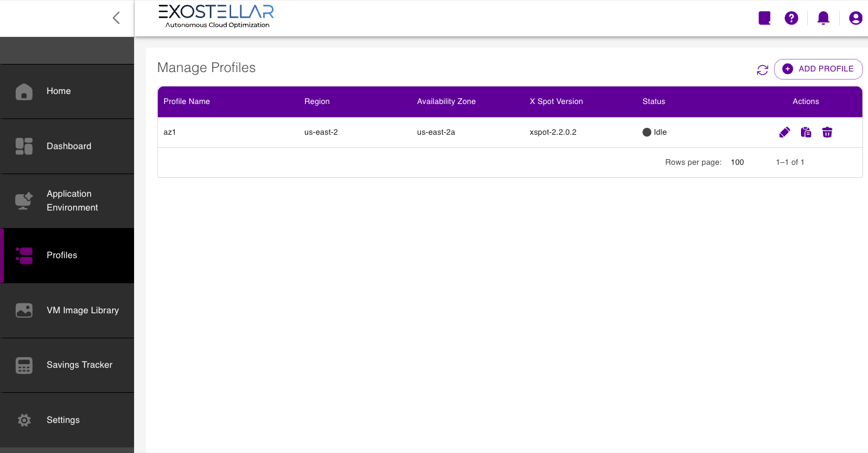Image resolution: width=868 pixels, height=453 pixels.
Task: Click the Add Profile button
Action: pos(818,69)
